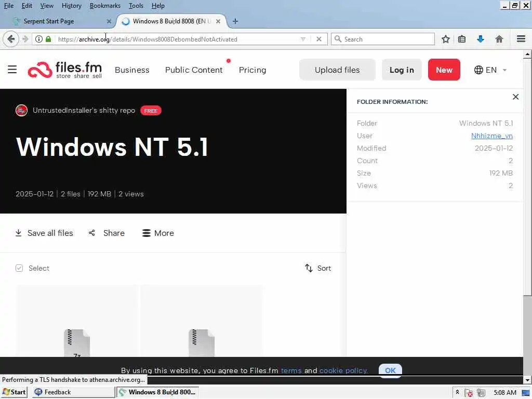532x399 pixels.
Task: Show bookmarks list icon in toolbar
Action: (462, 39)
